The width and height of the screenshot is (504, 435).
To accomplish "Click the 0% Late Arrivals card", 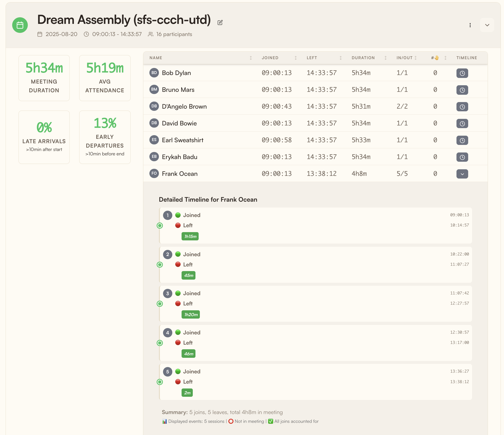I will [44, 137].
